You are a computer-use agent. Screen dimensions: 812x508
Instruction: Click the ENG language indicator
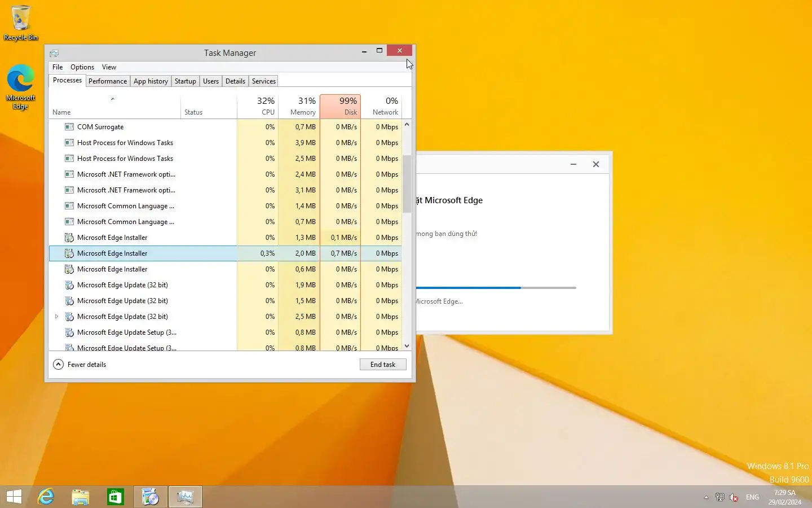point(752,497)
